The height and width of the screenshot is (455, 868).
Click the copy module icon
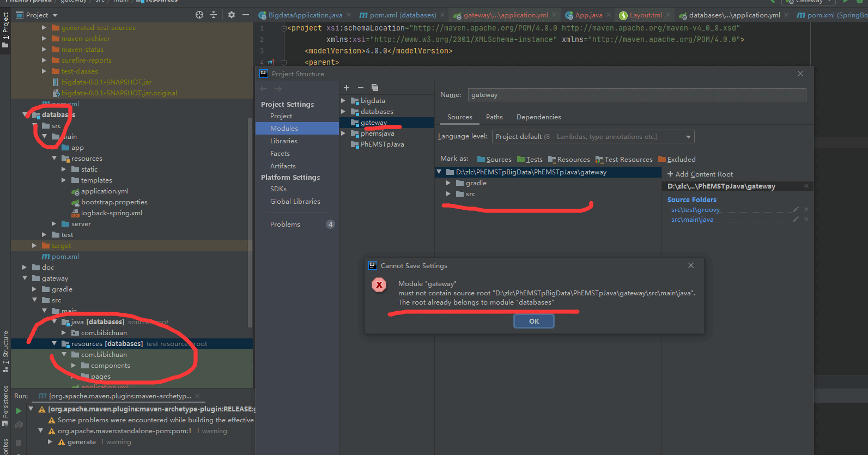[x=375, y=88]
